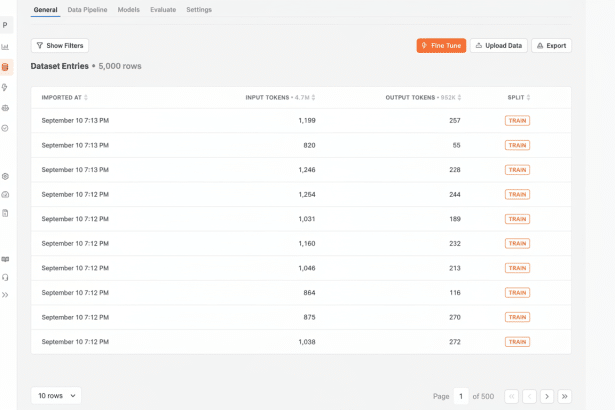
Task: Click TRAIN badge in 257 output tokens row
Action: 517,120
